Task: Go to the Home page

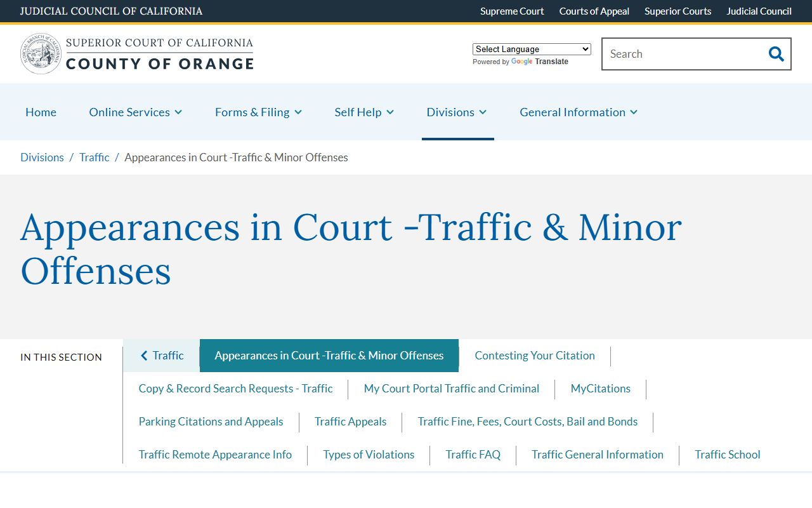Action: [x=41, y=112]
